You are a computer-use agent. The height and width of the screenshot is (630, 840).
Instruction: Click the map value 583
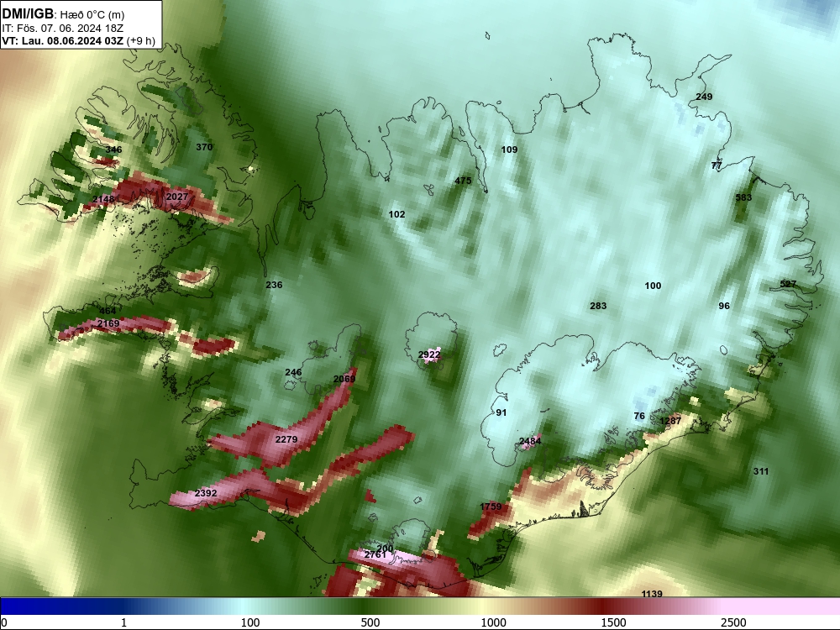(x=743, y=197)
